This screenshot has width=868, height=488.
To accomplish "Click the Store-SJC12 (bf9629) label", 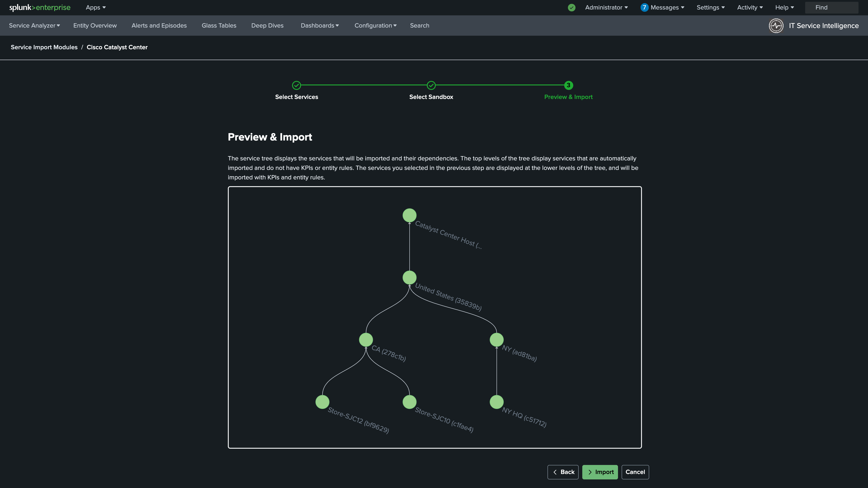I will point(359,421).
